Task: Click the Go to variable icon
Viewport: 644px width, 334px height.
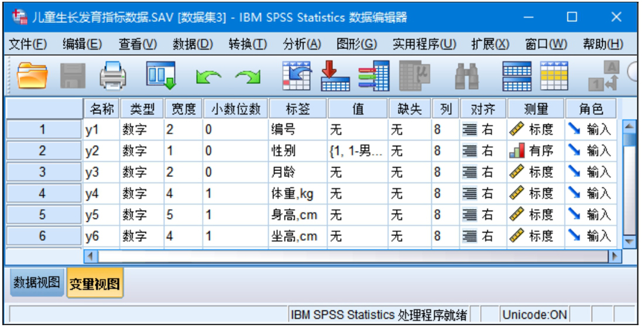Action: pos(335,76)
